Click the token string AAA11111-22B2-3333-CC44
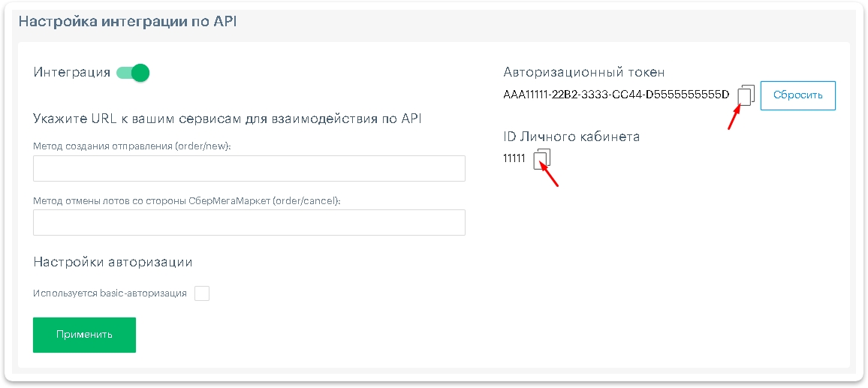Screen dimensions: 868x388 click(616, 95)
